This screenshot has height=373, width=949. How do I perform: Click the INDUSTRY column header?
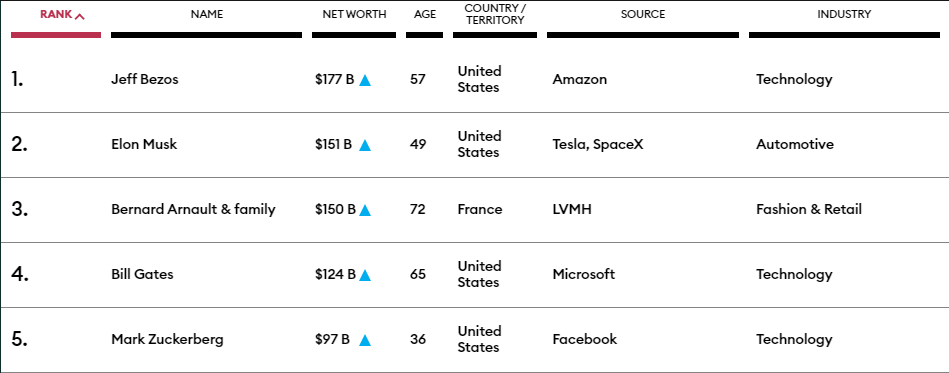[x=844, y=15]
